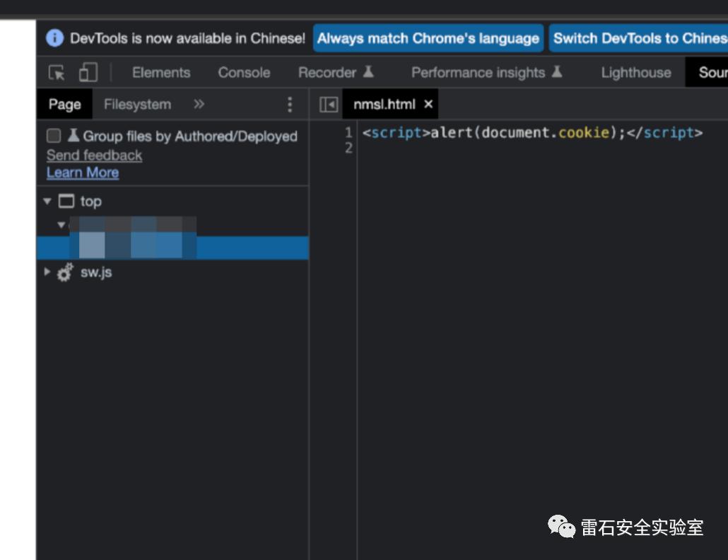Click the 'top' label in file tree
This screenshot has width=728, height=560.
(91, 202)
